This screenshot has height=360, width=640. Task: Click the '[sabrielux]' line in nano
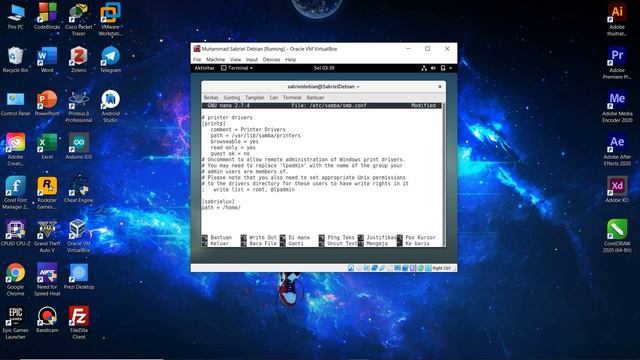pyautogui.click(x=218, y=202)
